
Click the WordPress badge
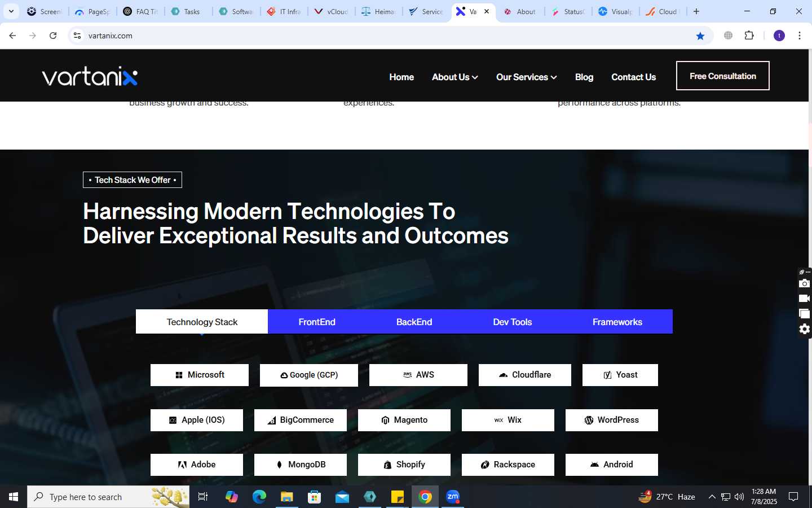click(x=612, y=420)
